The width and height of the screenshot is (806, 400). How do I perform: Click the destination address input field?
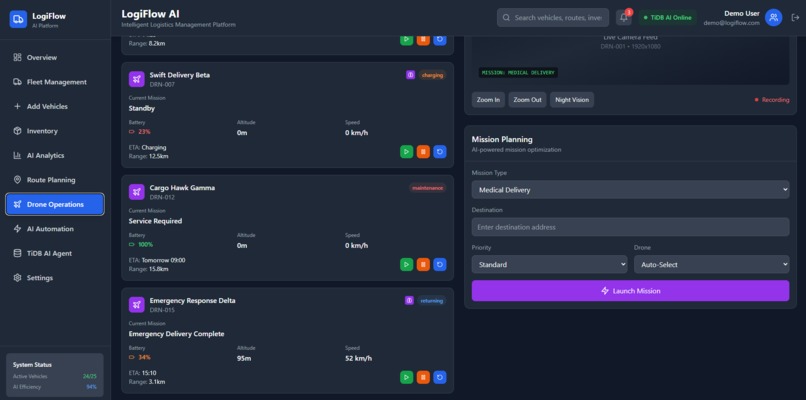[x=630, y=227]
